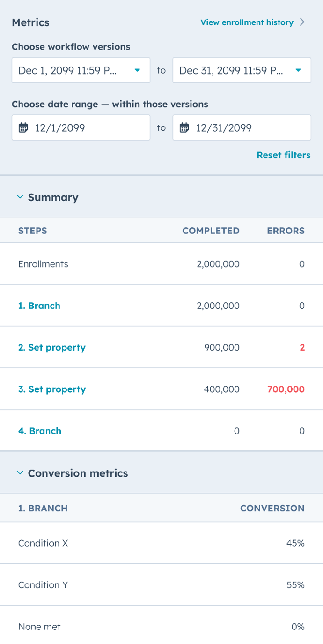Click Reset filters
Screen dimensions: 323x644
point(284,155)
